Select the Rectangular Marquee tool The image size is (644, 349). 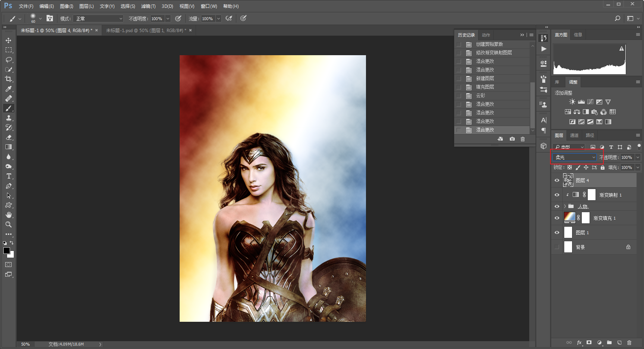point(9,50)
